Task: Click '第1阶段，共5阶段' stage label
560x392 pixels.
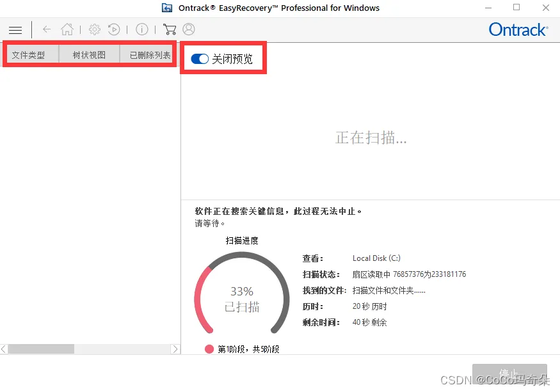Action: point(248,349)
